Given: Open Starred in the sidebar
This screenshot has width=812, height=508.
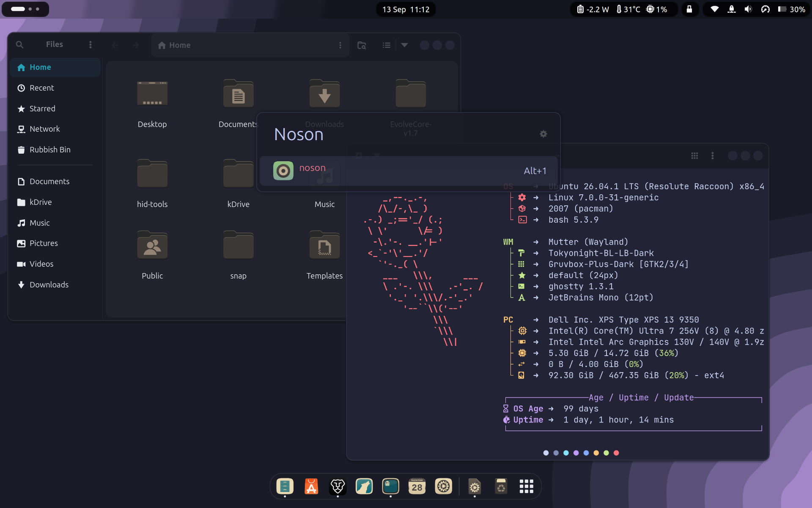Looking at the screenshot, I should (x=55, y=109).
